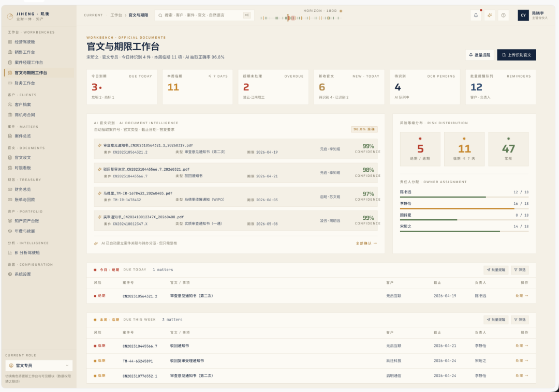Navigate to 商机与合同
559x392 pixels.
pyautogui.click(x=38, y=115)
